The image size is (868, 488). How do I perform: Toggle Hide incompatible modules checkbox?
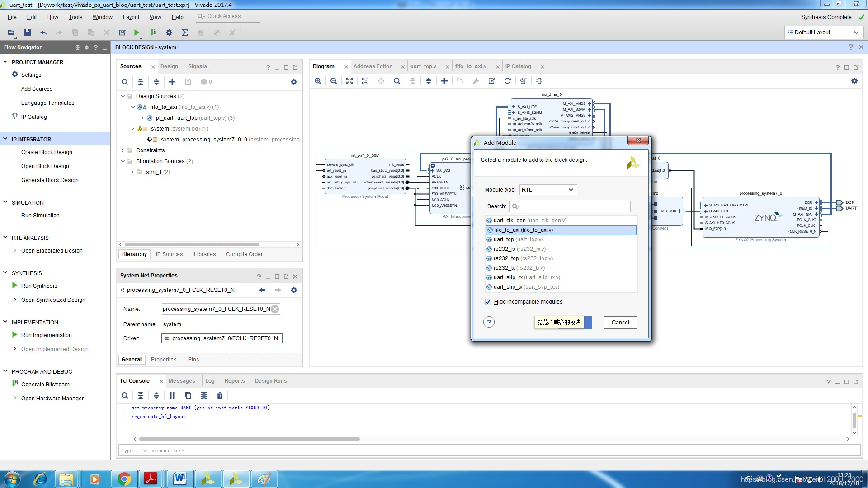(488, 302)
